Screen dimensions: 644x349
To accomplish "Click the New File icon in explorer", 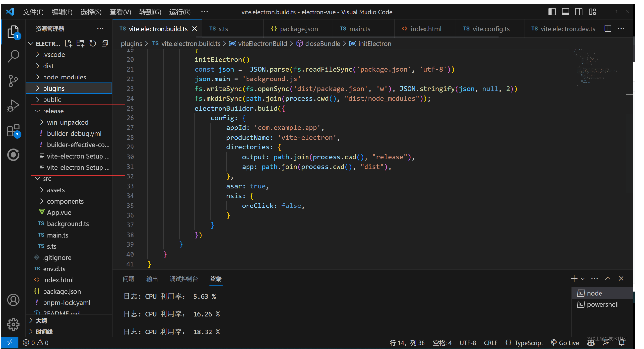I will 68,43.
